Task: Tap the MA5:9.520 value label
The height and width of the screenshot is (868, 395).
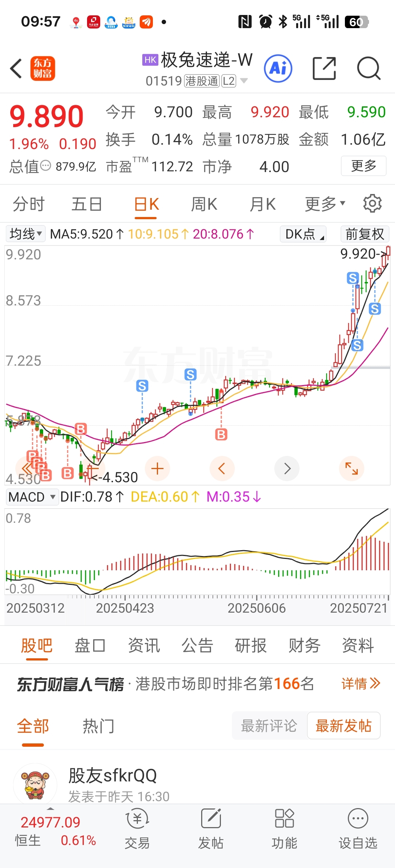Action: tap(87, 234)
